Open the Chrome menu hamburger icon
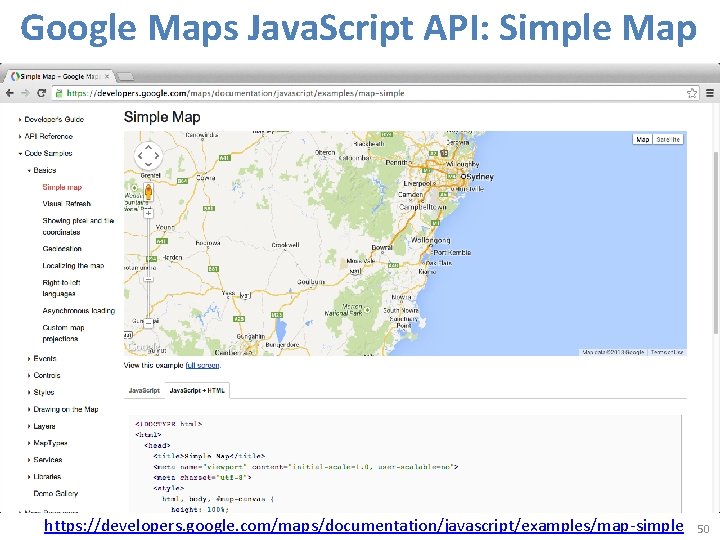The height and width of the screenshot is (540, 720). pyautogui.click(x=710, y=93)
